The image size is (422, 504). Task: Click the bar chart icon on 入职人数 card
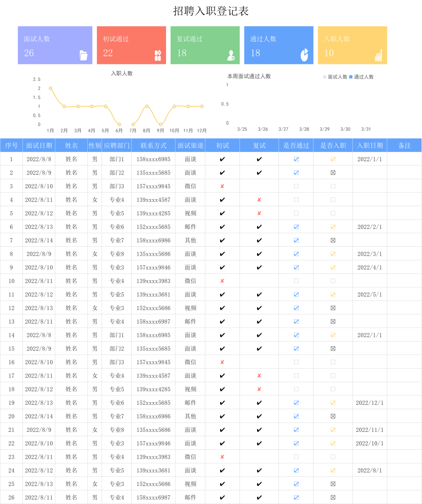tap(379, 55)
